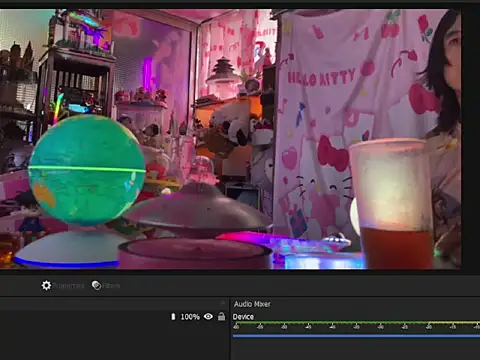The height and width of the screenshot is (360, 480).
Task: Toggle the eye icon to hide source
Action: tap(208, 316)
